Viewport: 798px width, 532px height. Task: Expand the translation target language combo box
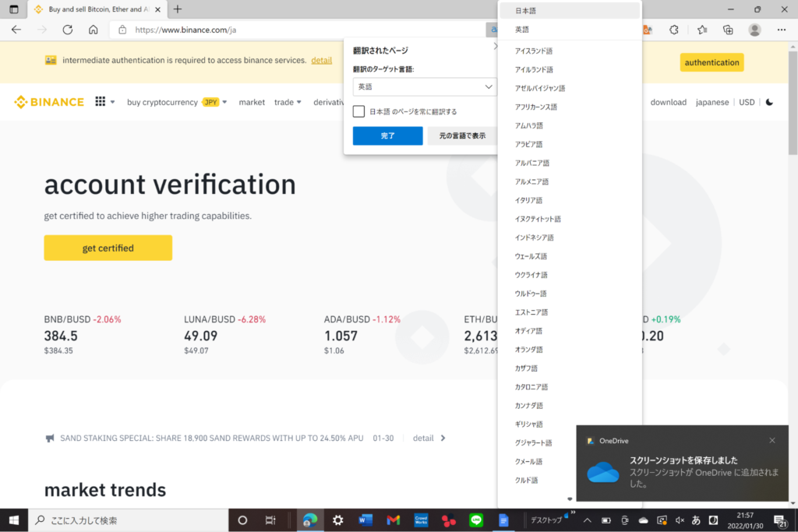pos(425,87)
